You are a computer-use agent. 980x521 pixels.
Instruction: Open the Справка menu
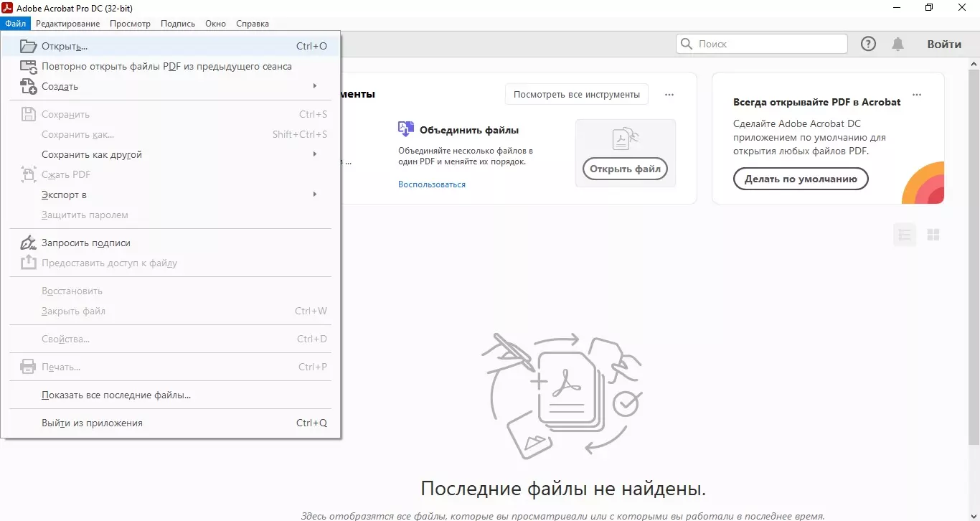252,24
